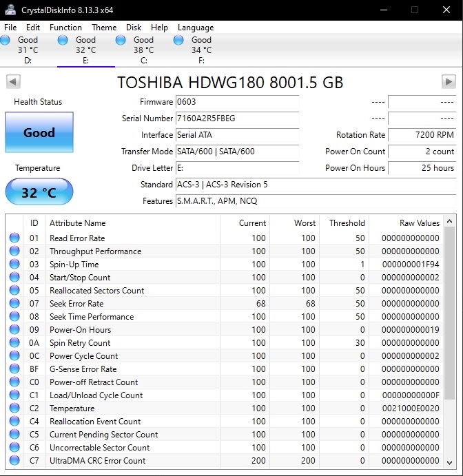463x476 pixels.
Task: Click the scrollbar up arrow
Action: coord(450,221)
